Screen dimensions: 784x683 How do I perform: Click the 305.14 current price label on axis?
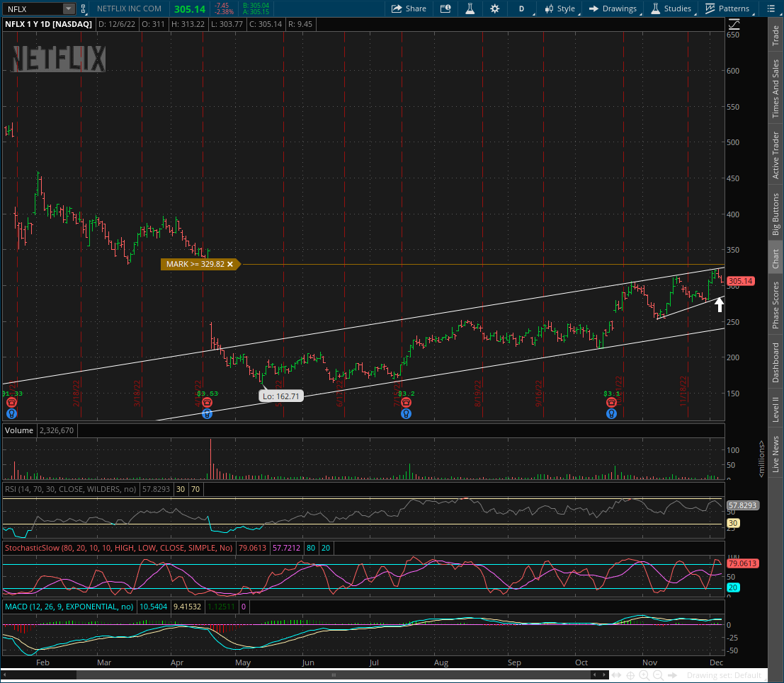(x=741, y=281)
